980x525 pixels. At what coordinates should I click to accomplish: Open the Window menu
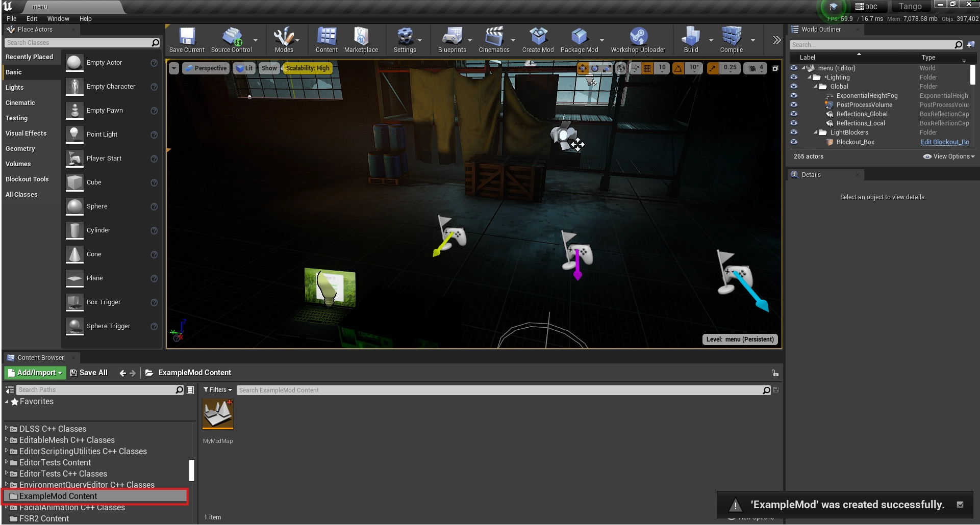click(58, 18)
